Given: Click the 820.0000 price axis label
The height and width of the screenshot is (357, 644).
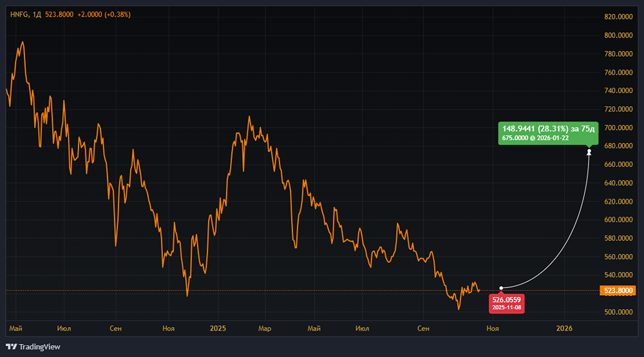Looking at the screenshot, I should 618,17.
